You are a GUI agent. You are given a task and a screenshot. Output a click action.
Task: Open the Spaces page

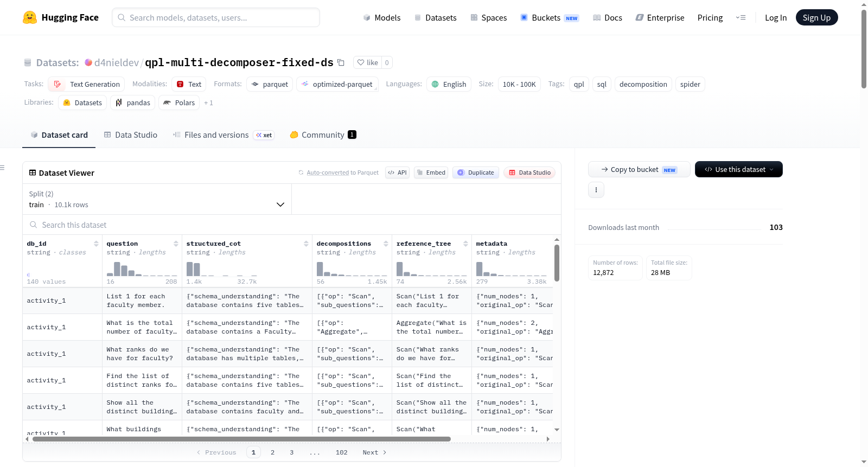point(488,17)
